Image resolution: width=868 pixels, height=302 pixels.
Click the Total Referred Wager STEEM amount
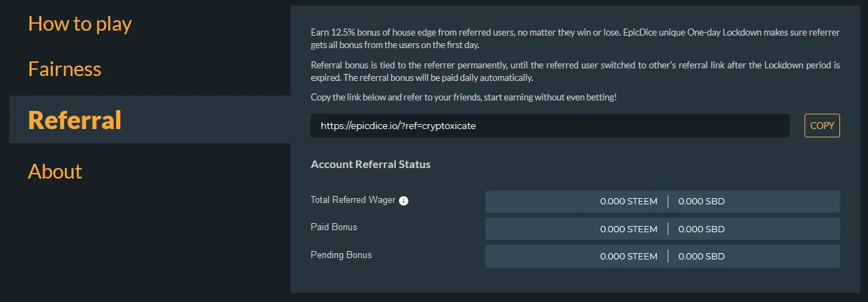[628, 202]
